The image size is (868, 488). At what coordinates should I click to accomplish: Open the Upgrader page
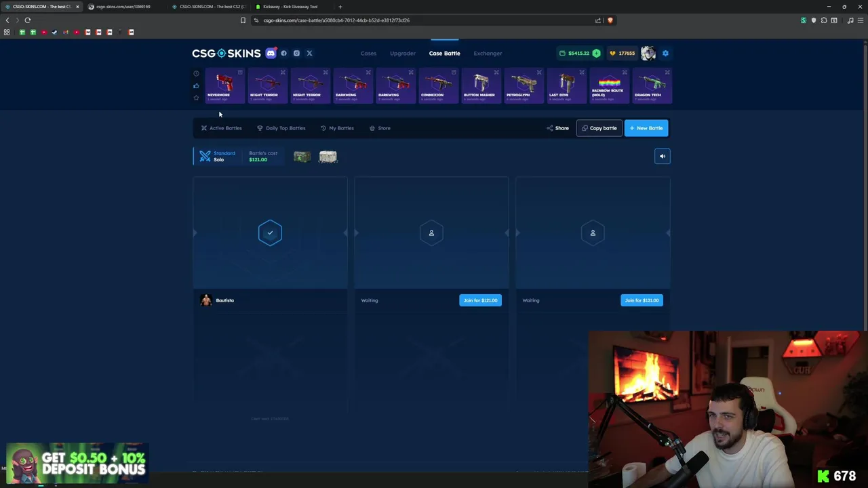403,53
